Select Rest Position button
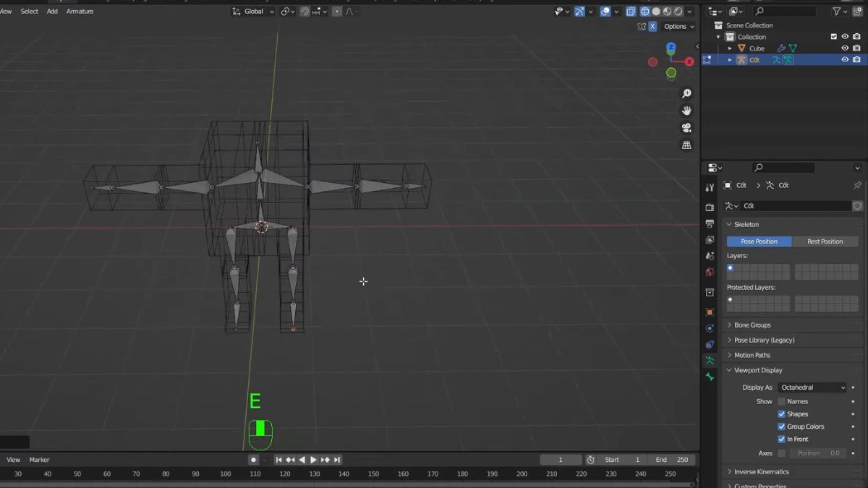Viewport: 868px width, 488px height. coord(825,241)
